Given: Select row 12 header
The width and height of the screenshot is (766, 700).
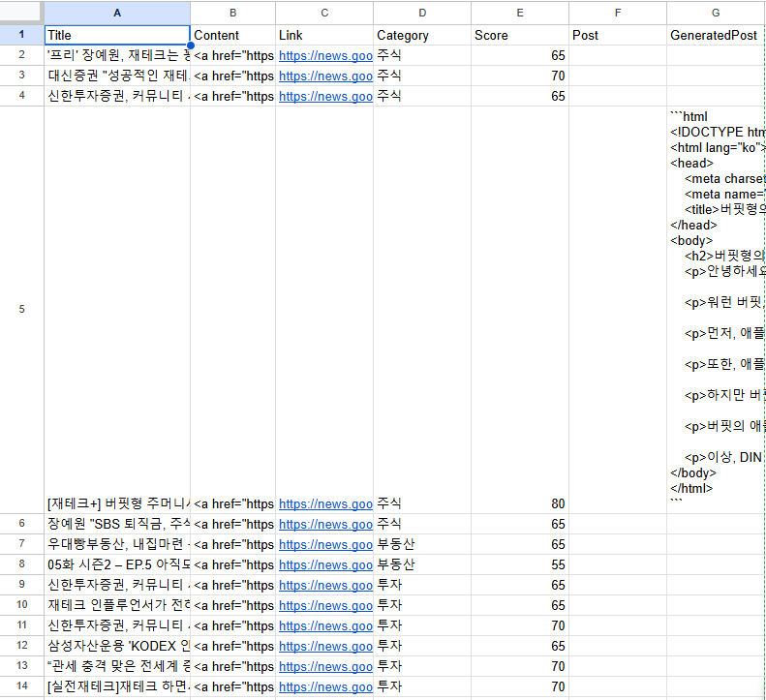Looking at the screenshot, I should pos(21,646).
